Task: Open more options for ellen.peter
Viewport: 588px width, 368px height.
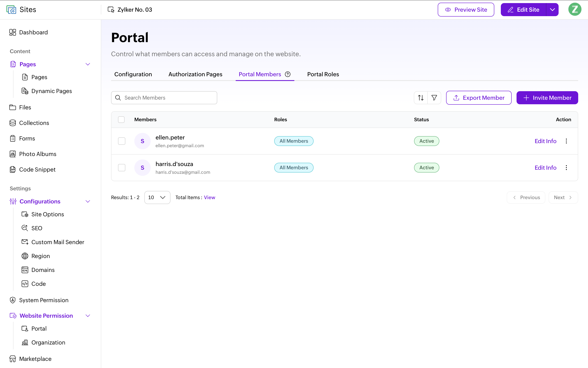Action: (566, 141)
